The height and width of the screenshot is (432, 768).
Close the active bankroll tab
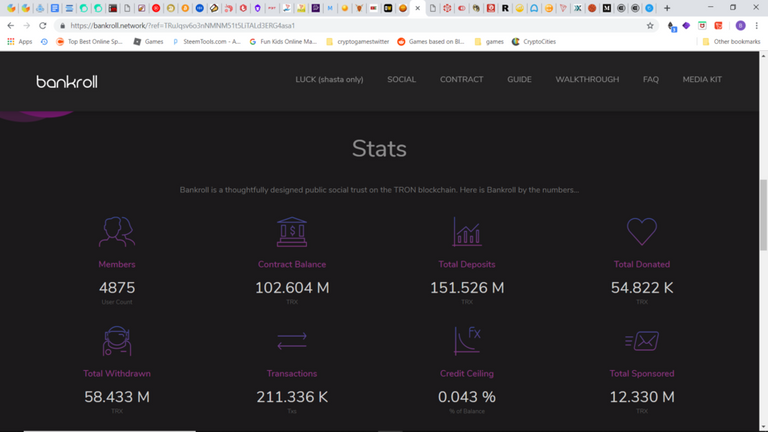[417, 8]
